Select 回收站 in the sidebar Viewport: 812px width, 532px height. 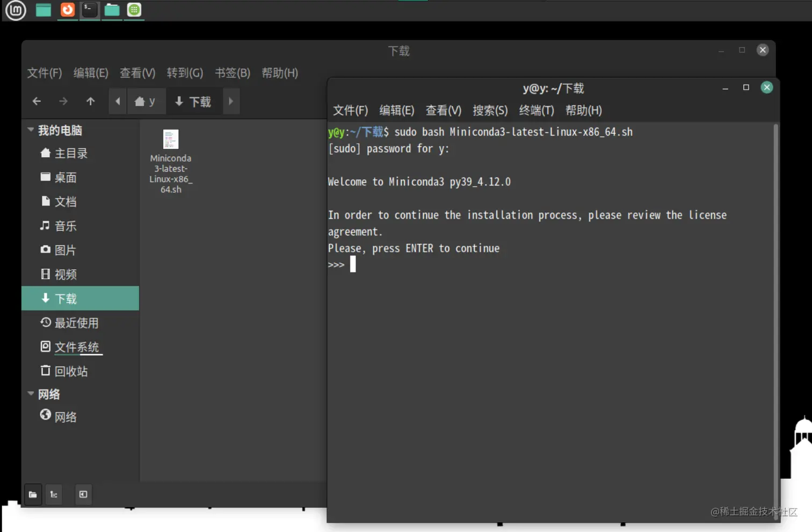click(x=70, y=371)
